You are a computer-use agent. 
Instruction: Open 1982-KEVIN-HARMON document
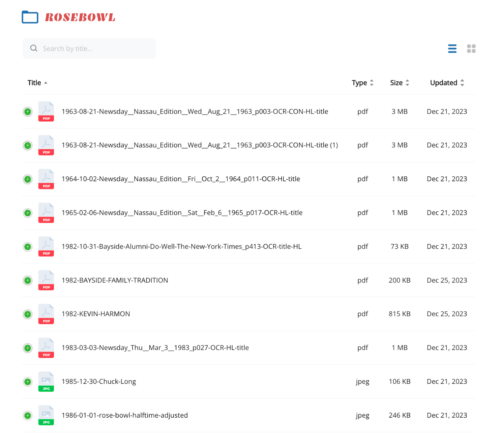tap(96, 314)
